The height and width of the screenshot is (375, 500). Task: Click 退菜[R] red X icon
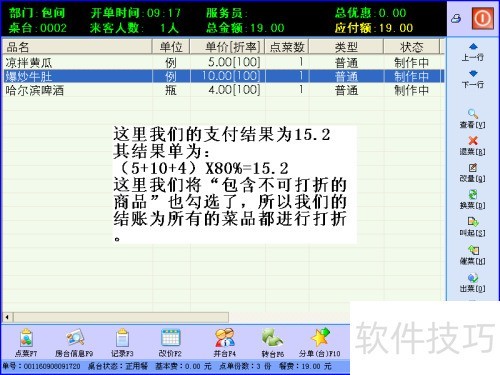tap(473, 146)
